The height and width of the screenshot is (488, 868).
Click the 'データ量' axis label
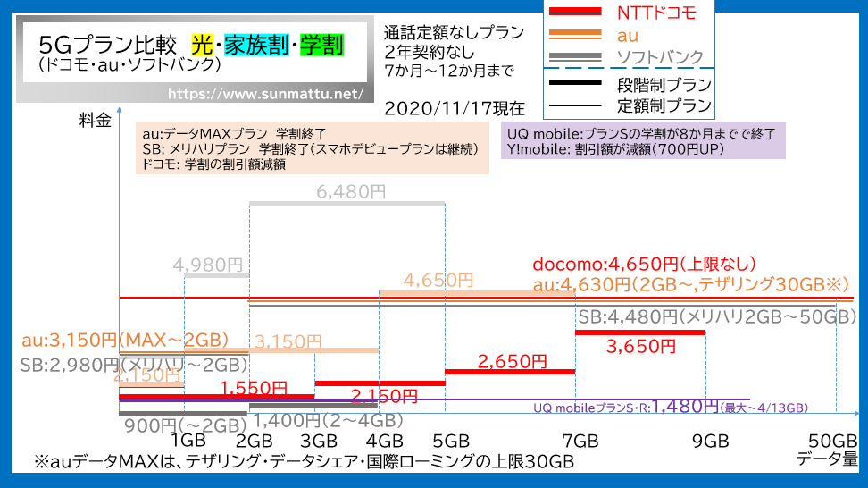click(x=827, y=459)
